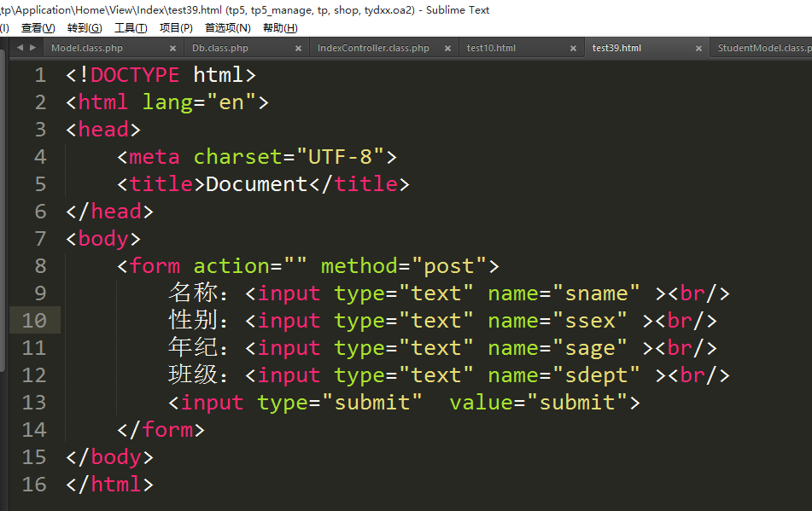This screenshot has width=812, height=511.
Task: Open the 首选项(N) menu
Action: point(228,28)
